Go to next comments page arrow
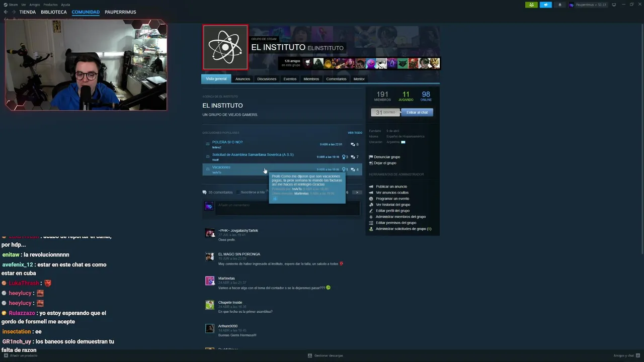 tap(357, 192)
